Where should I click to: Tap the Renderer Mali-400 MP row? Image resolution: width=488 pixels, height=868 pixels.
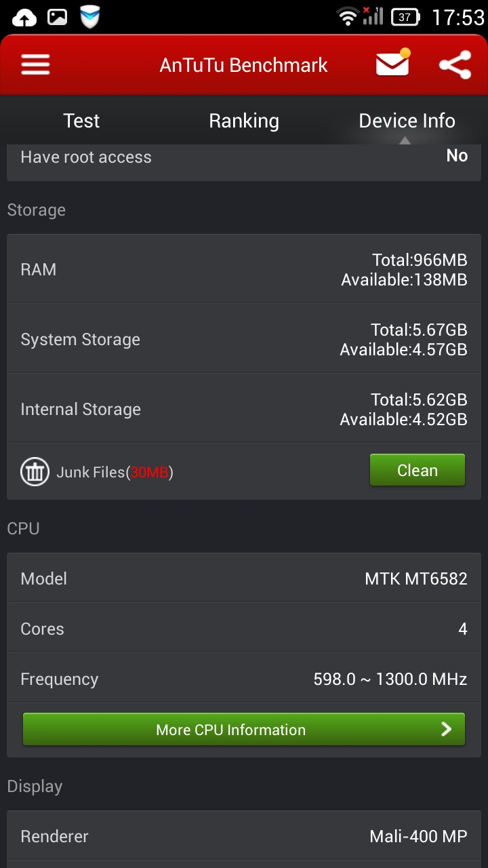click(244, 836)
